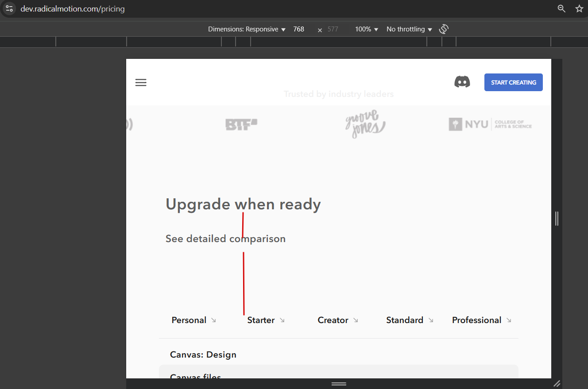Click the arrow icon next to Personal

coord(213,320)
